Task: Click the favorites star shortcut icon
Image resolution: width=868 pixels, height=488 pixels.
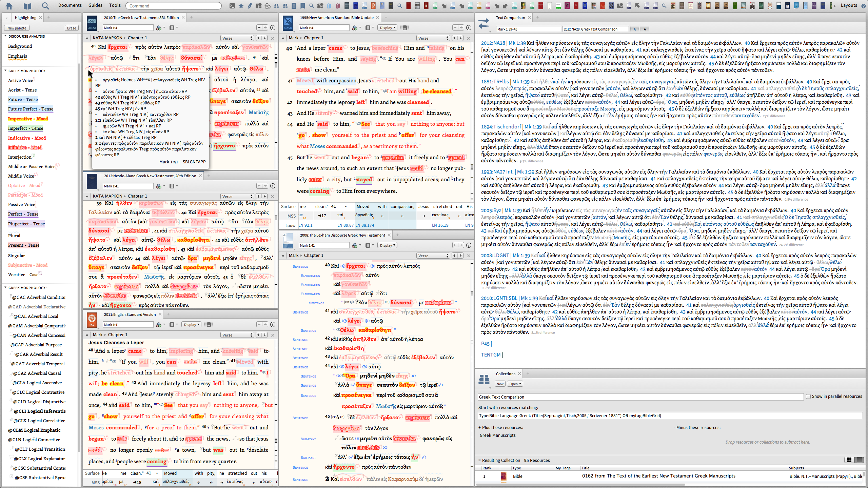Action: click(x=241, y=5)
